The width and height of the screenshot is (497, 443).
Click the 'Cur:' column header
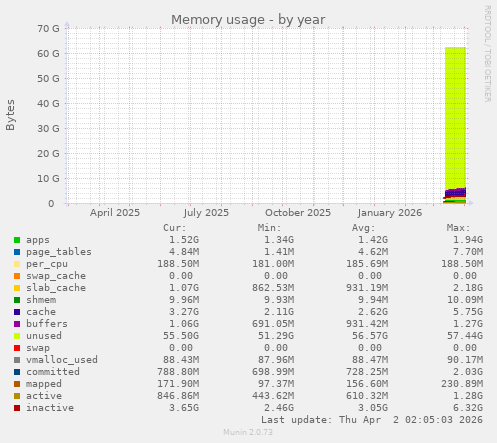[x=175, y=228]
